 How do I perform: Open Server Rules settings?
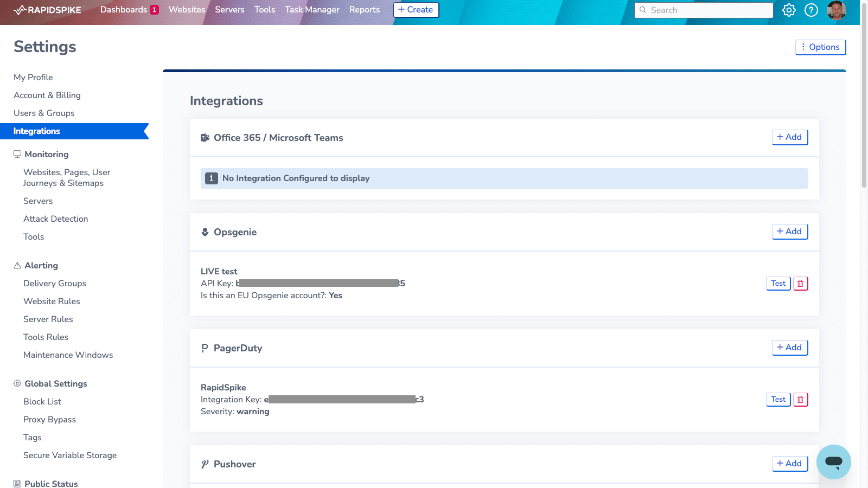[x=48, y=319]
